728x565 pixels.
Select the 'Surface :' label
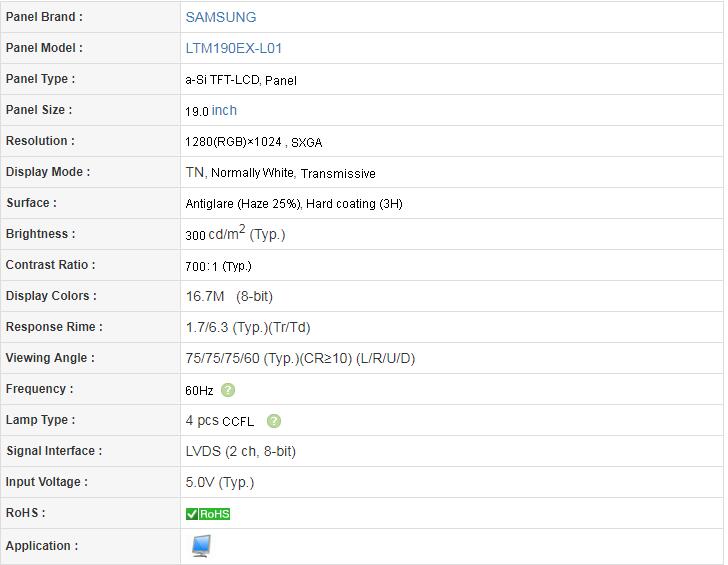click(x=31, y=203)
